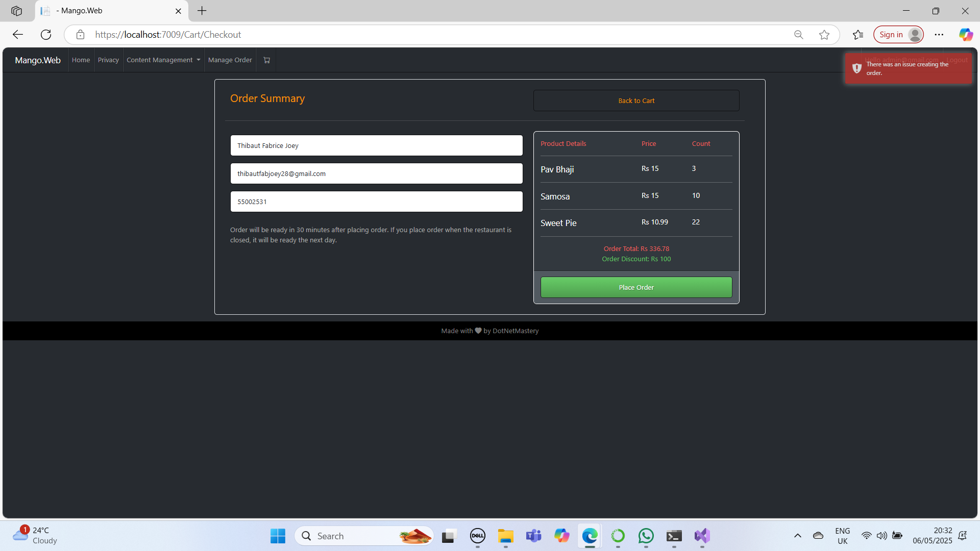Screen dimensions: 980x551
Task: Open the shopping cart icon in navbar
Action: (266, 60)
